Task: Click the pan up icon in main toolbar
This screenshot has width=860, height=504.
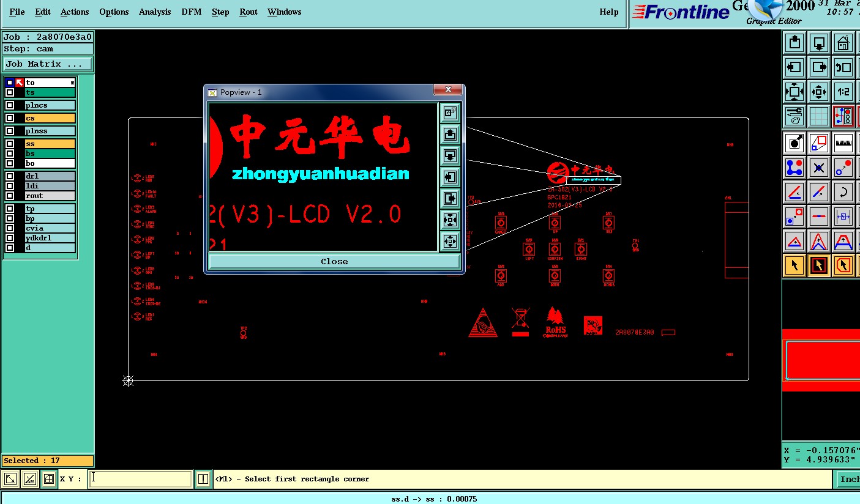Action: pyautogui.click(x=795, y=43)
